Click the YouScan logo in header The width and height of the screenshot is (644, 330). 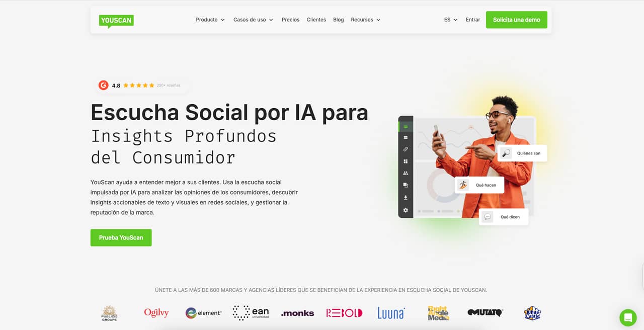(116, 20)
